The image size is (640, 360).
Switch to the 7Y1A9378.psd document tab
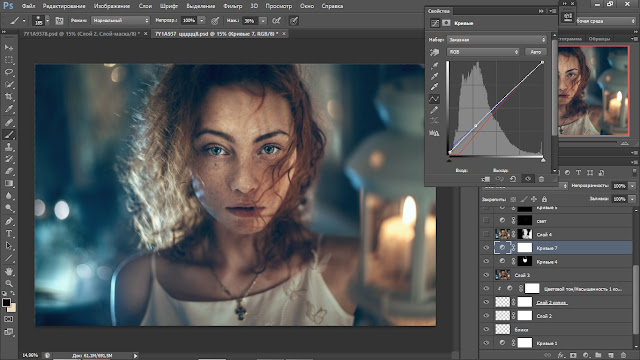coord(82,34)
